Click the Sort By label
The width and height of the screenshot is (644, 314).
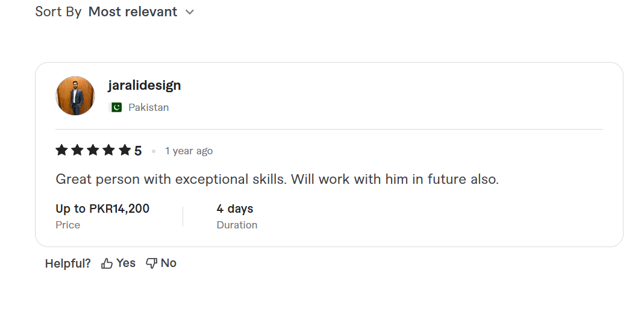click(x=58, y=11)
